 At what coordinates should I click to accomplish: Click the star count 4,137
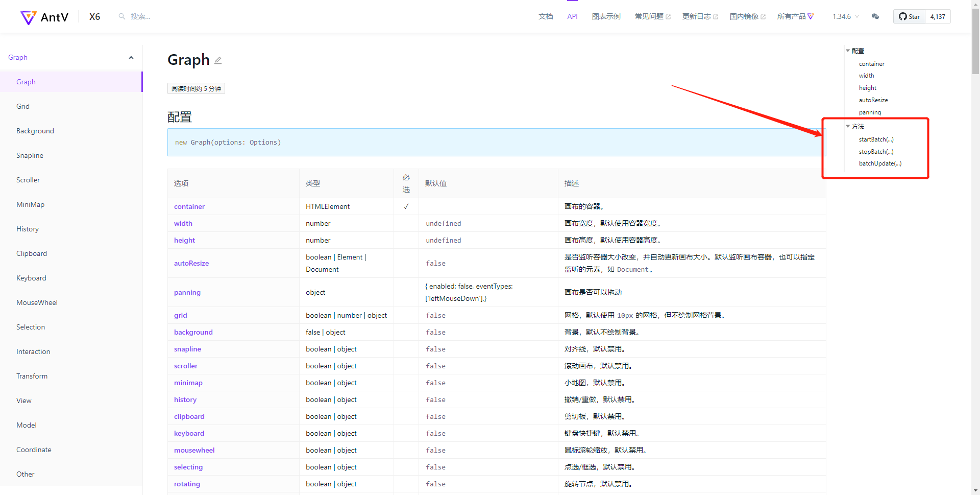point(938,16)
